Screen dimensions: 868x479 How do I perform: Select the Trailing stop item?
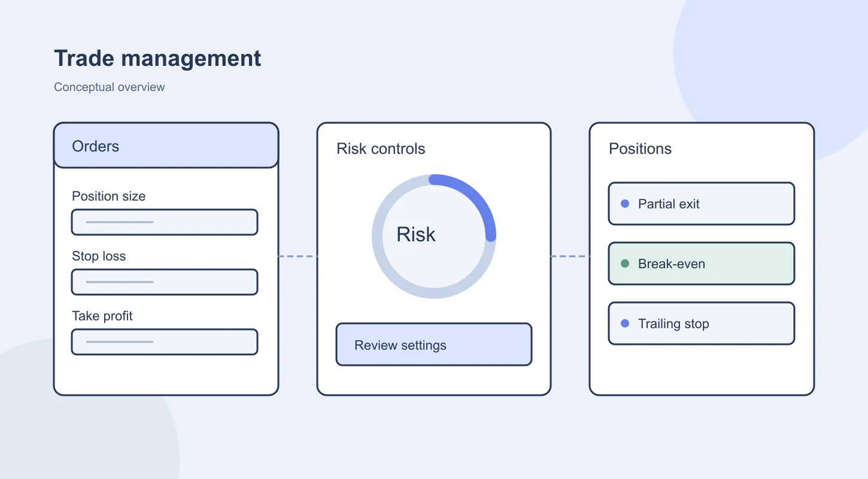click(702, 323)
